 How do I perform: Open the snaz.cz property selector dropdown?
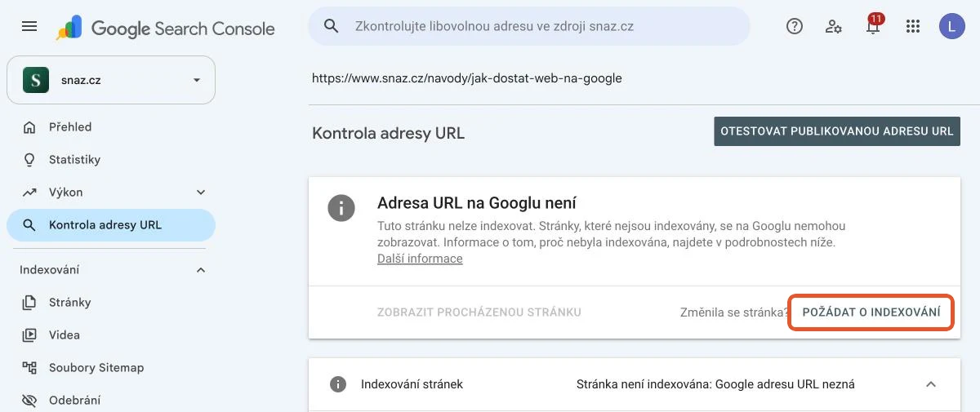coord(111,80)
